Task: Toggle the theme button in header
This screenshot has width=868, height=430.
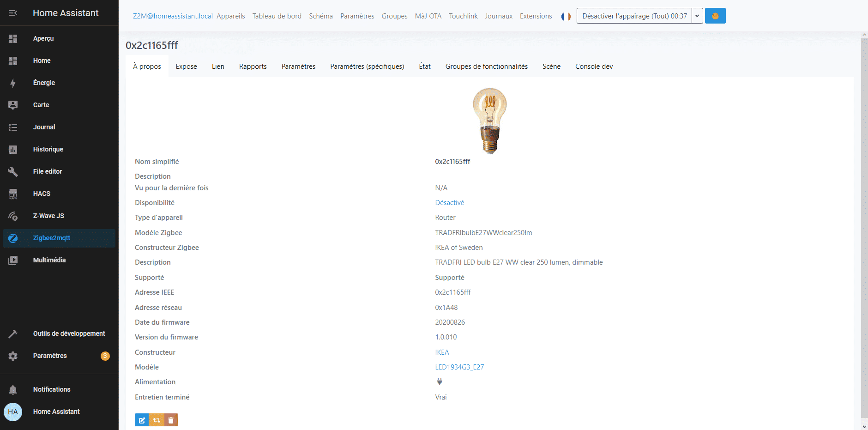Action: coord(715,16)
